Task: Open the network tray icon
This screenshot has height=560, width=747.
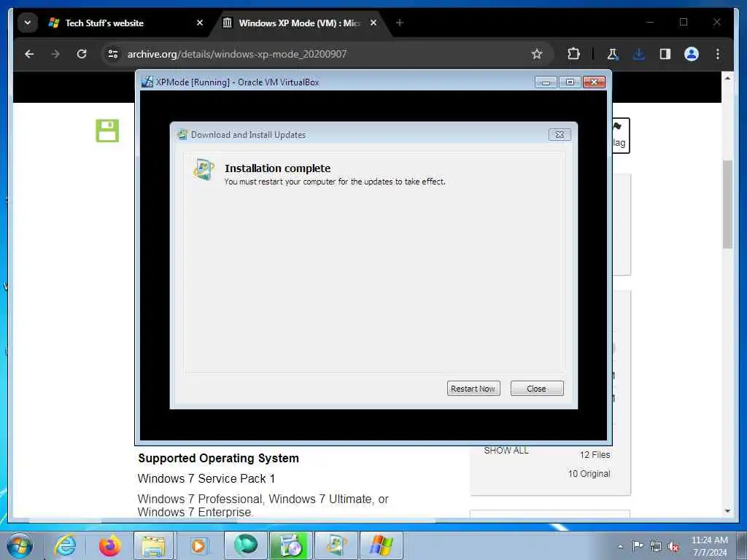Action: pos(656,547)
